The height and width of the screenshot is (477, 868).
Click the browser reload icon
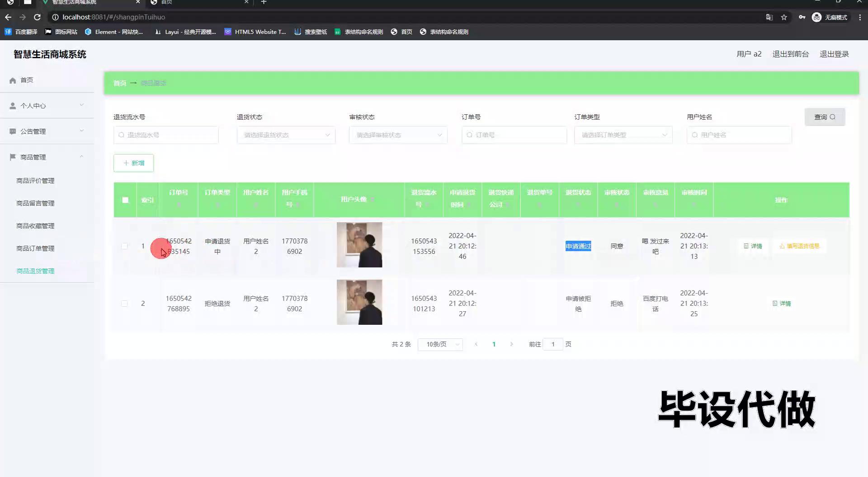coord(38,17)
